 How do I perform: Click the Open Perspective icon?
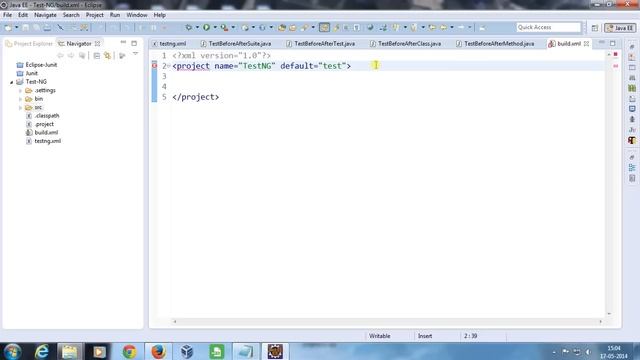click(x=595, y=28)
